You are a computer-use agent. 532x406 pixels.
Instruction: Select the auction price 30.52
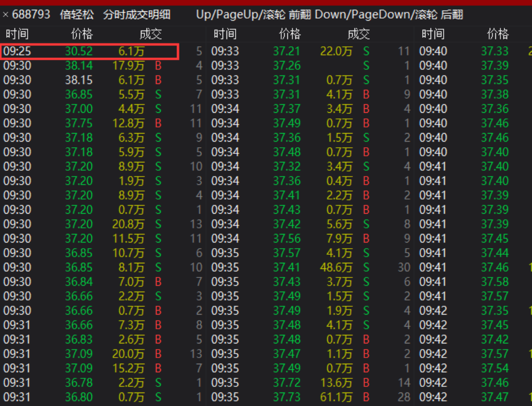click(x=79, y=51)
